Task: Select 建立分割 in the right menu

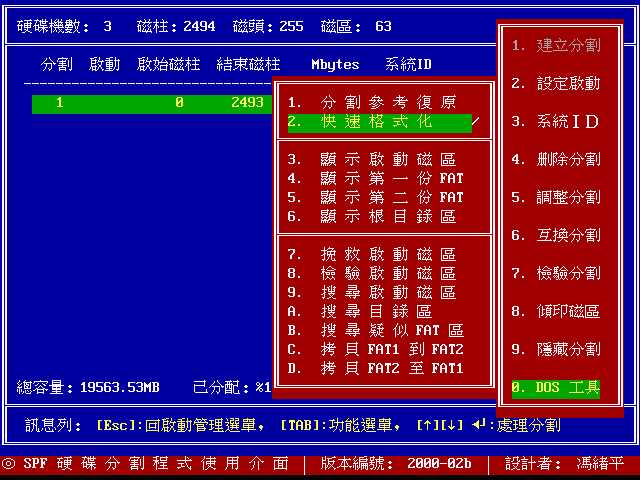Action: [556, 45]
